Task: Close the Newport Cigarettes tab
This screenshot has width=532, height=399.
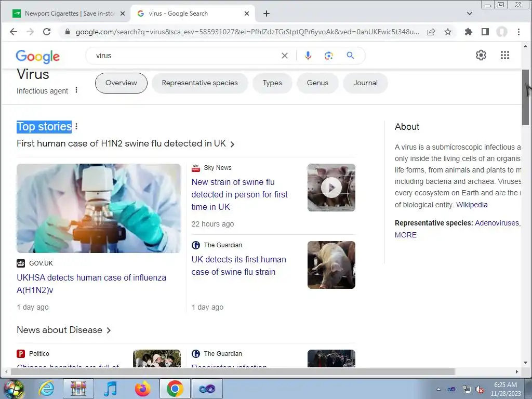Action: 123,14
